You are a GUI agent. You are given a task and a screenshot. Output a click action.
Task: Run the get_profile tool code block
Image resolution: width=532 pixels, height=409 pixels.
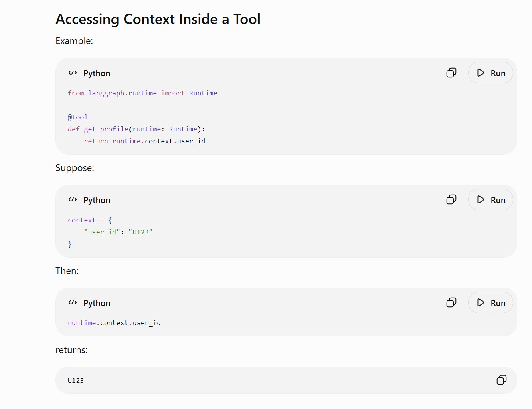pyautogui.click(x=491, y=73)
